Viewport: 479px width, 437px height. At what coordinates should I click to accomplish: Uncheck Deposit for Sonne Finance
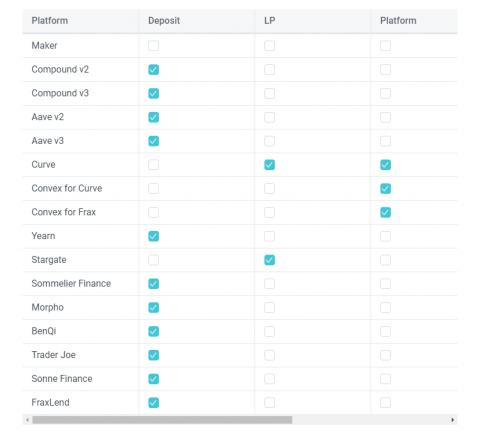tap(153, 379)
